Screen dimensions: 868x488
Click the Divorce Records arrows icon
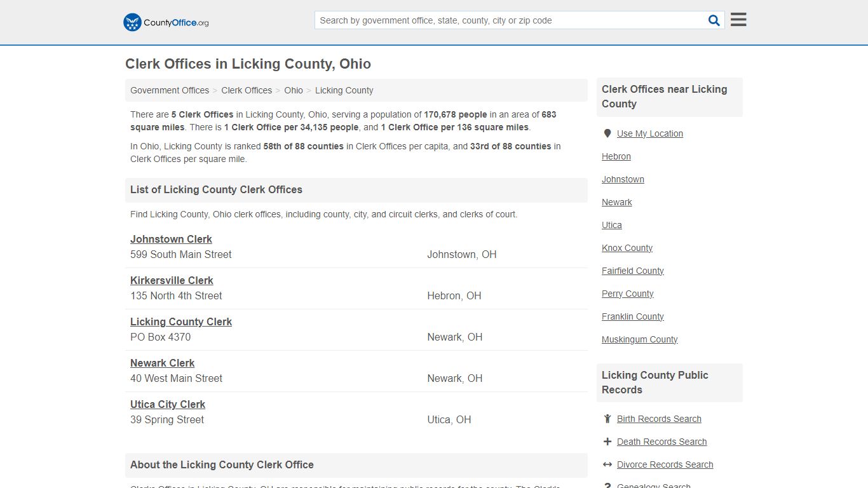click(x=607, y=464)
